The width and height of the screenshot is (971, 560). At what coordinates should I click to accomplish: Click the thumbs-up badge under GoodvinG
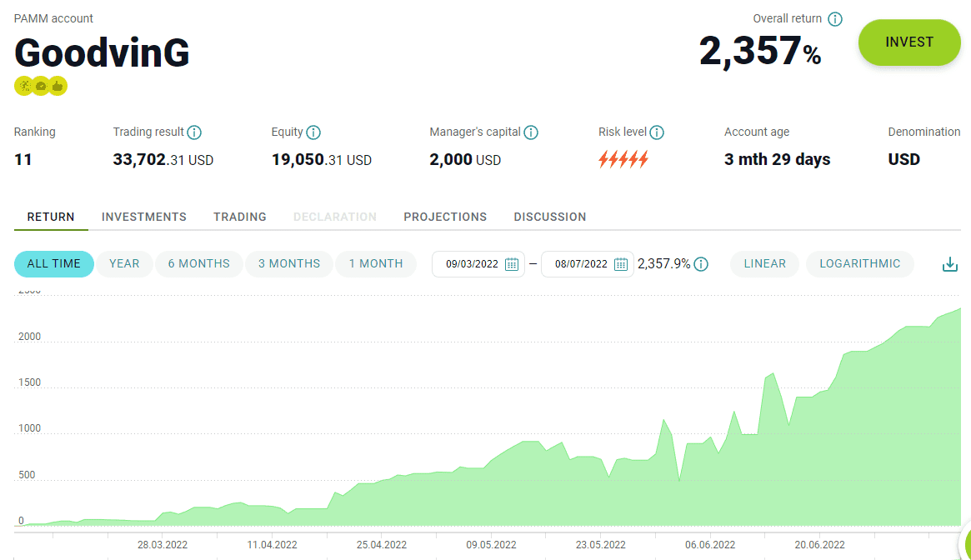point(58,86)
